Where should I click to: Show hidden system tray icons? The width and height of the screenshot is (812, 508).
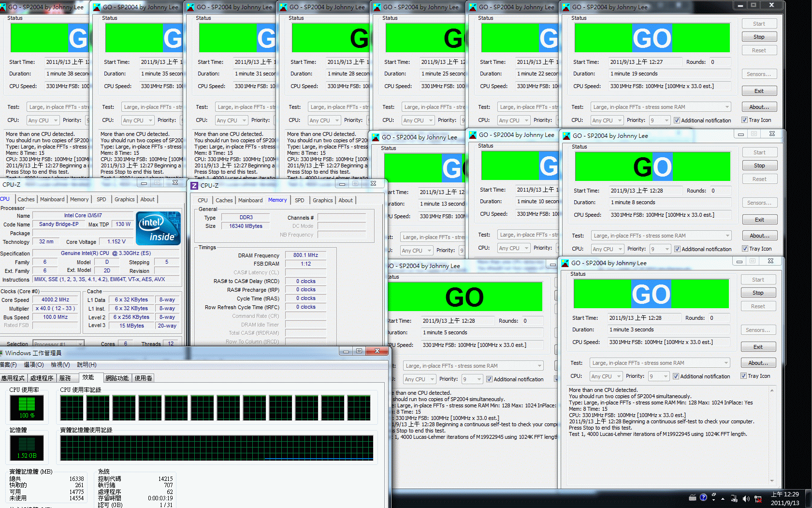coord(723,499)
